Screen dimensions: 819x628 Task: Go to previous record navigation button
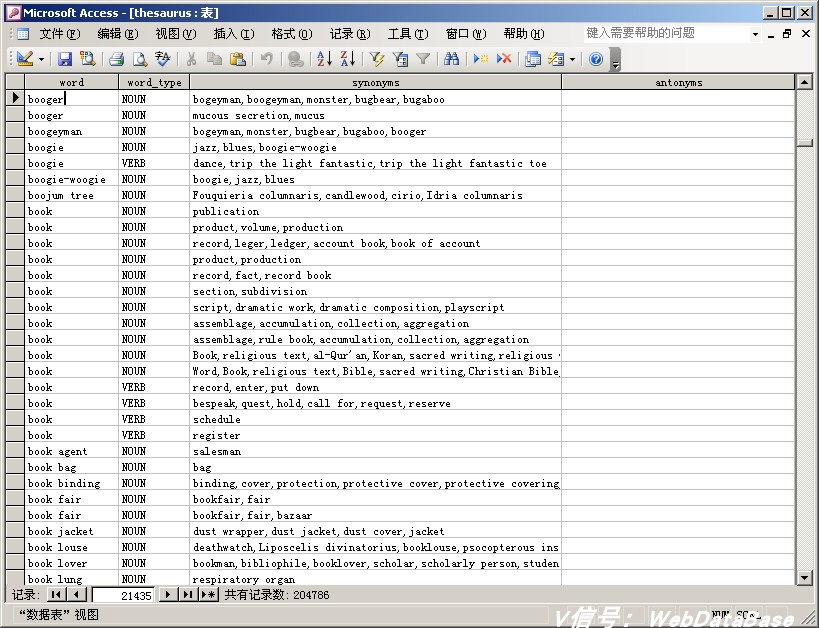pyautogui.click(x=76, y=595)
